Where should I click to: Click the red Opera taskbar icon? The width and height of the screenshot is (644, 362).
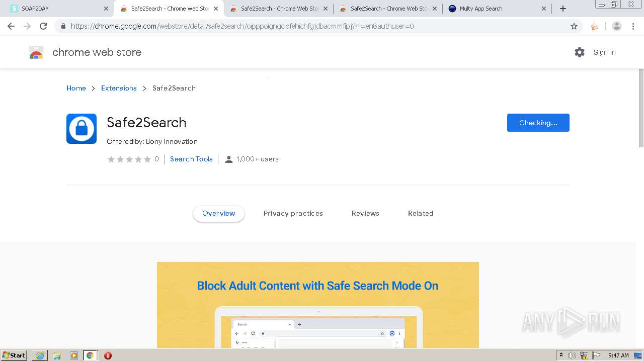pyautogui.click(x=108, y=355)
